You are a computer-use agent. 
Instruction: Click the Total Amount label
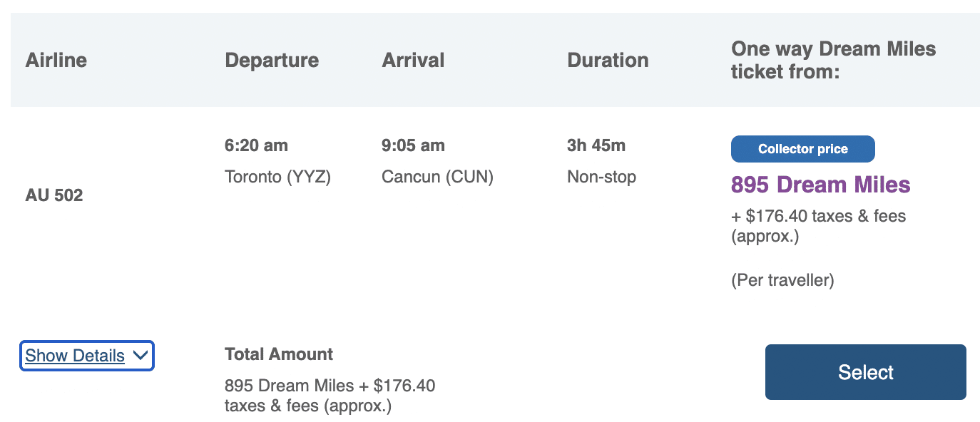[279, 354]
